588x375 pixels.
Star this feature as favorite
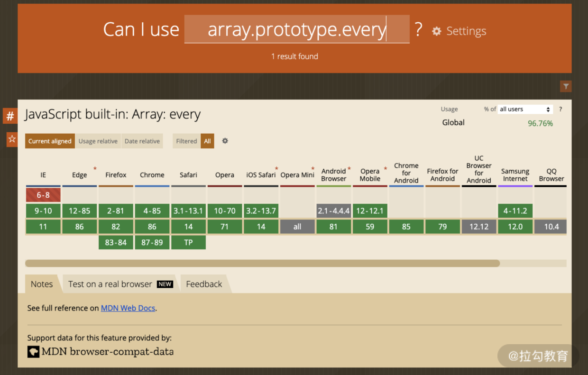12,139
